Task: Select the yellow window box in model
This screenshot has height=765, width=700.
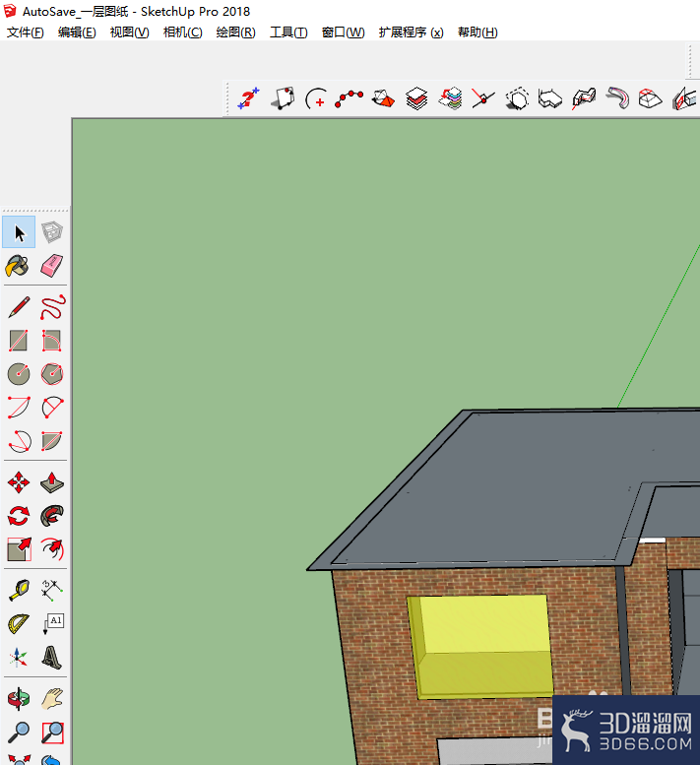Action: [x=480, y=646]
